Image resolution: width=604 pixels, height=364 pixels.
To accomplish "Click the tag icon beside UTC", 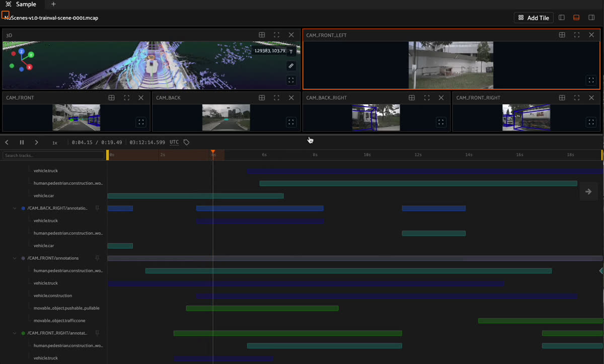I will tap(186, 142).
